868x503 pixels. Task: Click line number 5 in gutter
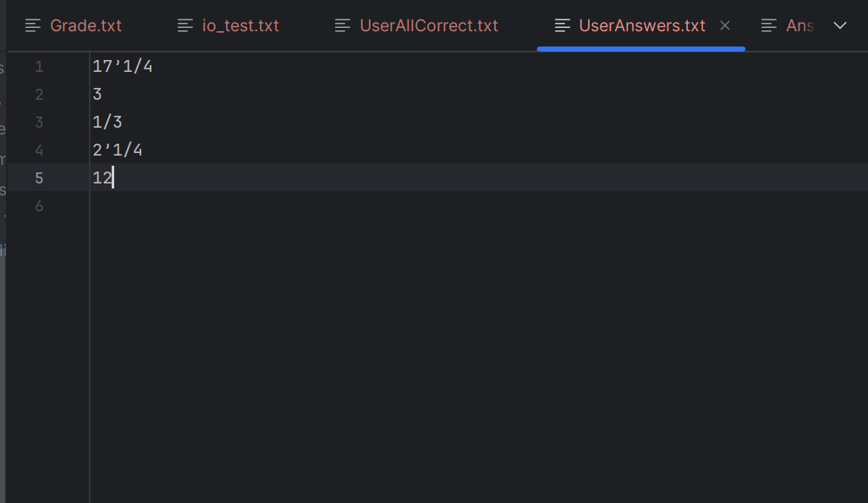[39, 178]
